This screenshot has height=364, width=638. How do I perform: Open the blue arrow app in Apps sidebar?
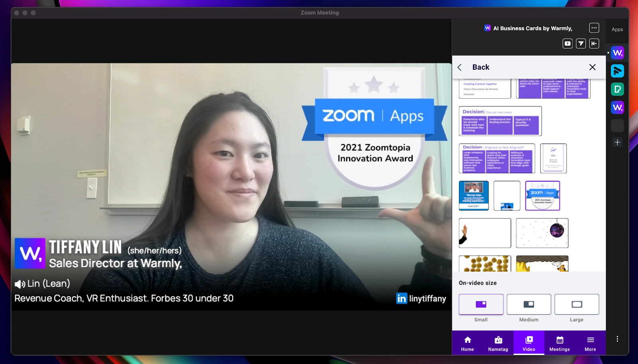617,71
